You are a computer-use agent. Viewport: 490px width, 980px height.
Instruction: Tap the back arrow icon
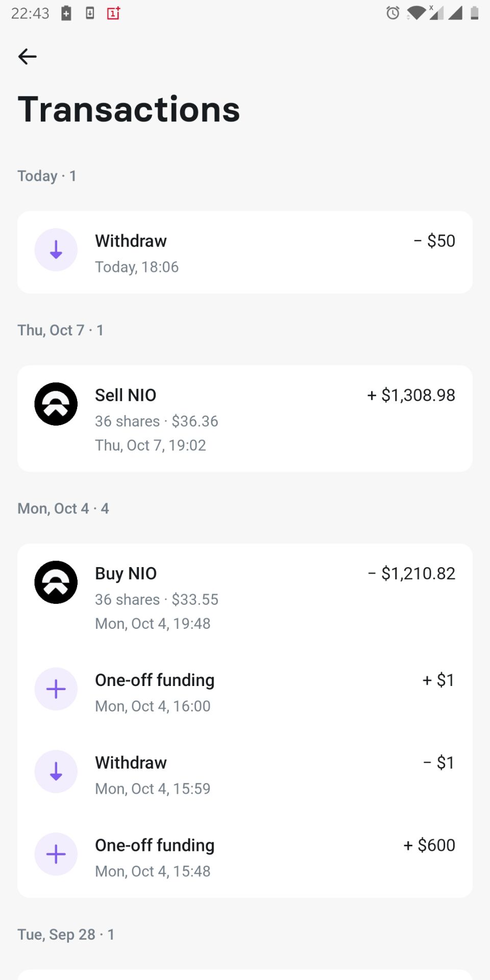(x=28, y=56)
